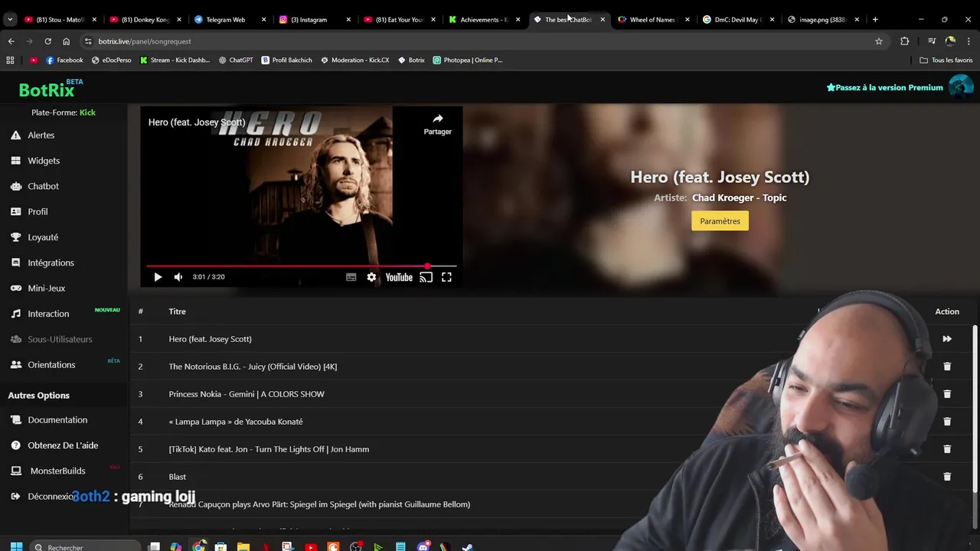Go to the Profil section

38,211
